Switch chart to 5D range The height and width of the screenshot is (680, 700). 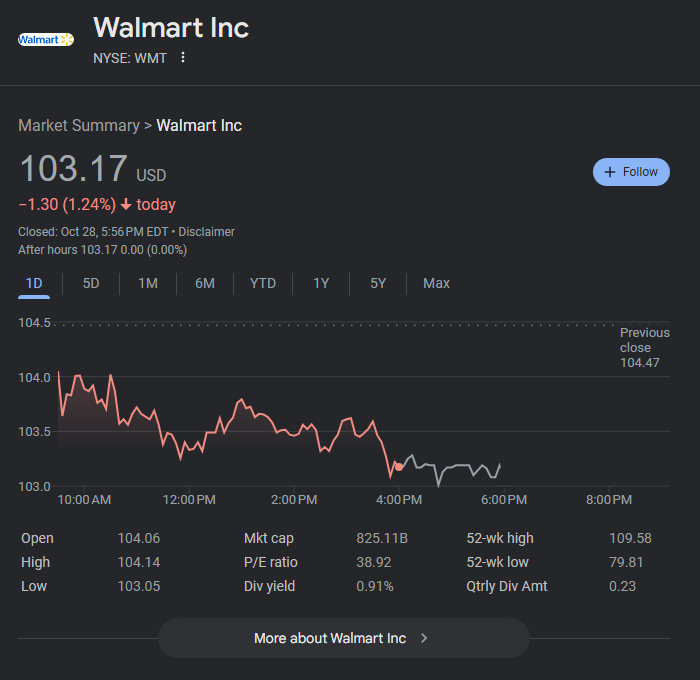point(91,283)
